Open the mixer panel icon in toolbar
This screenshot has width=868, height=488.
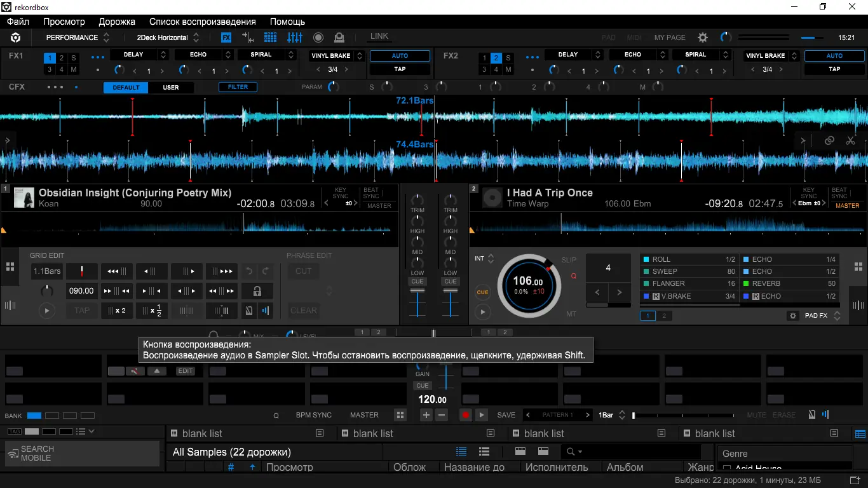tap(294, 37)
